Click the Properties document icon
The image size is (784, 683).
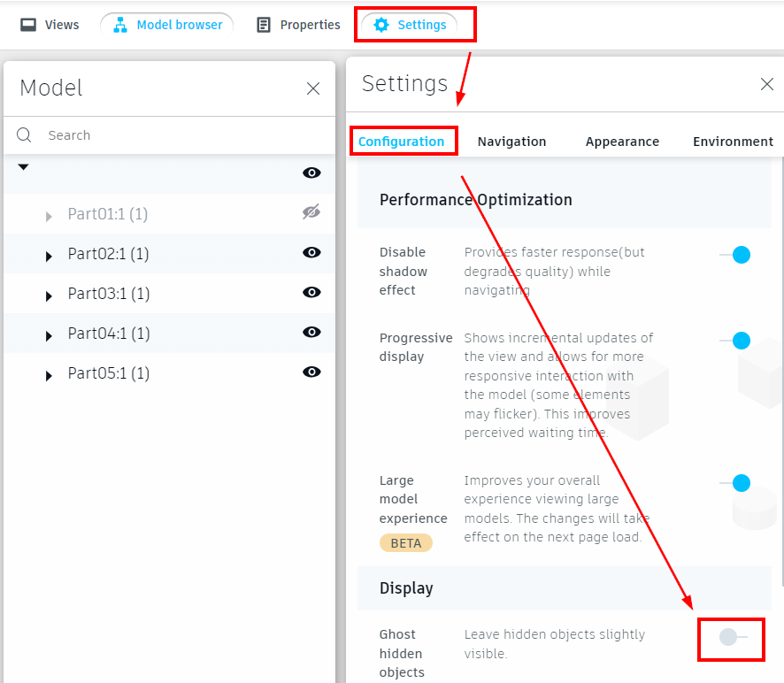tap(264, 25)
